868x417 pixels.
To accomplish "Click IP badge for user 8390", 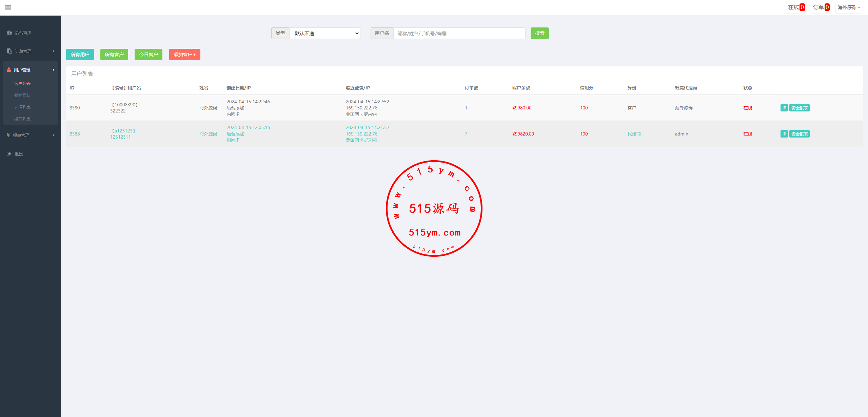I will (784, 108).
